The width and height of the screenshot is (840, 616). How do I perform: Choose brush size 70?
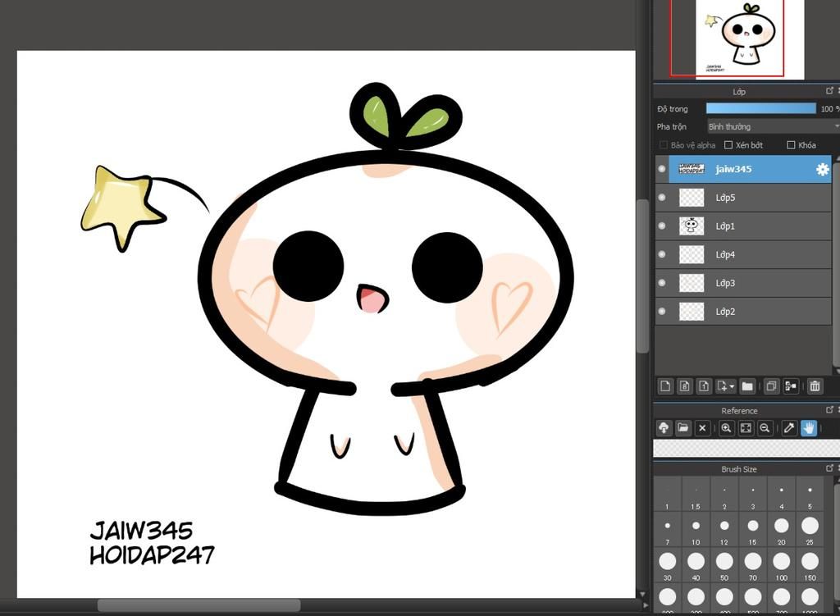(753, 566)
